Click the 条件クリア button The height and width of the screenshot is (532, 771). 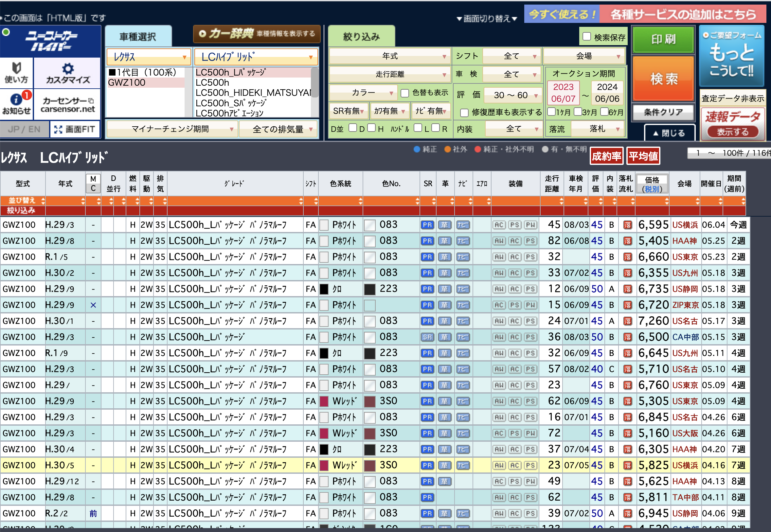(x=663, y=112)
